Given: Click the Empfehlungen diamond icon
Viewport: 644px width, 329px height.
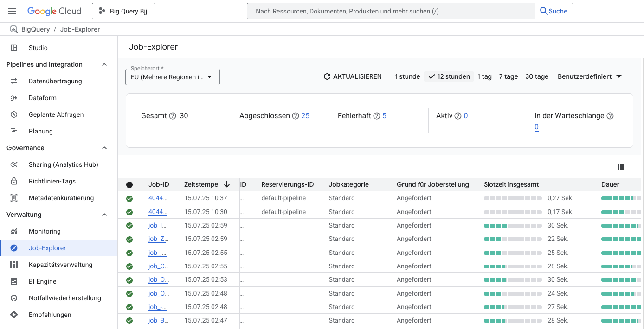Looking at the screenshot, I should point(14,315).
